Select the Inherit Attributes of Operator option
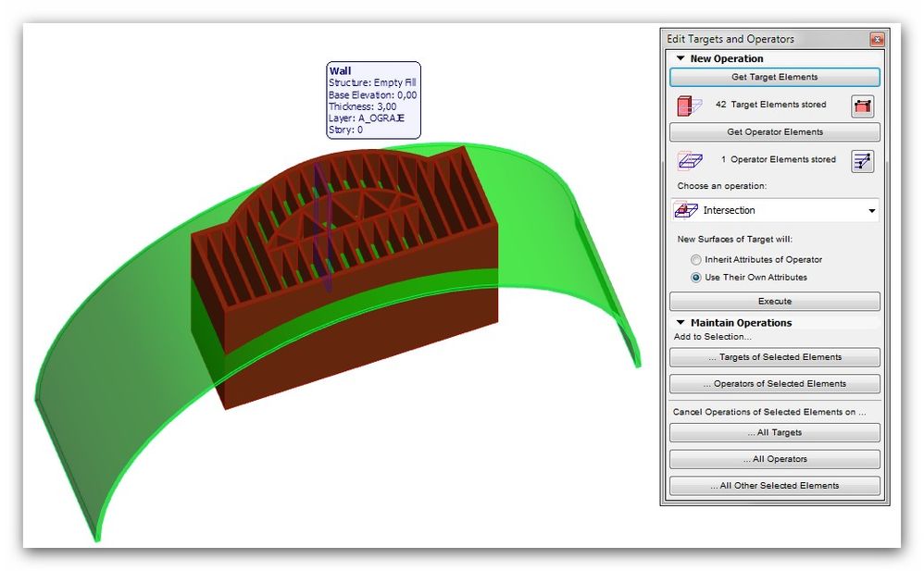Viewport: 924px width, 571px height. click(695, 260)
